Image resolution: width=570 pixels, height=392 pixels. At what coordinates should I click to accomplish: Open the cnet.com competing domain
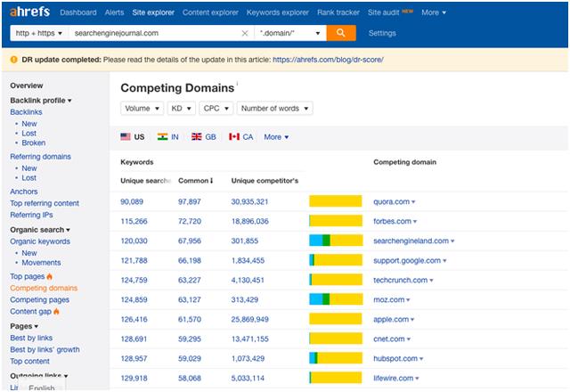pyautogui.click(x=389, y=339)
